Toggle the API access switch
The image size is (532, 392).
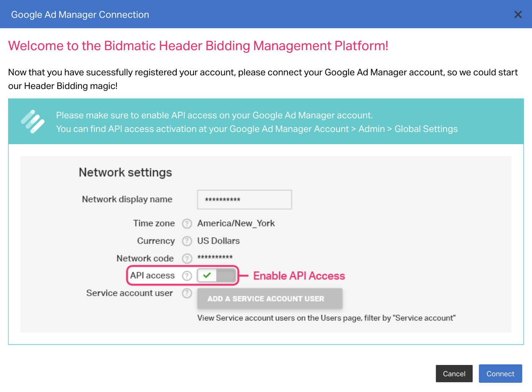pyautogui.click(x=216, y=276)
